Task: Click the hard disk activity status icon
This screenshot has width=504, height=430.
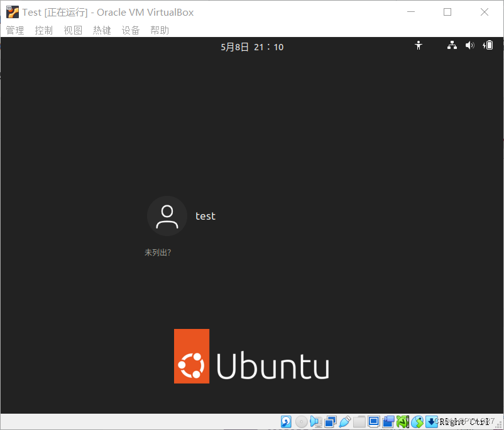Action: (286, 422)
